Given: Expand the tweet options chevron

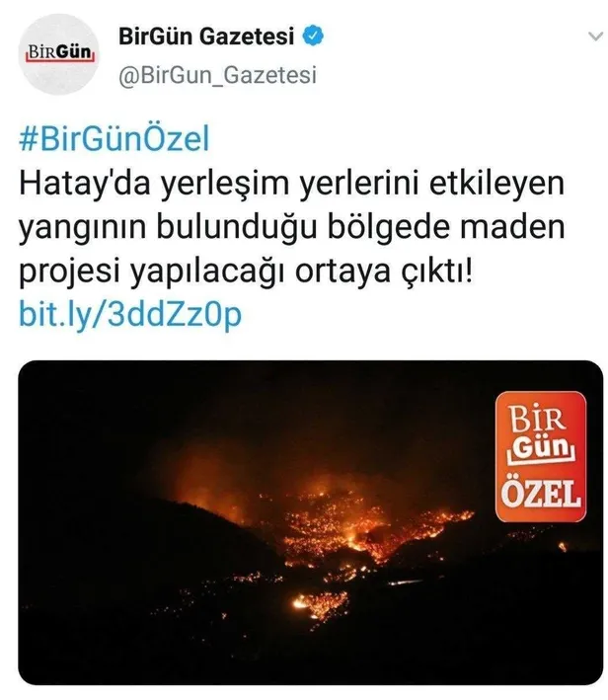Looking at the screenshot, I should [x=595, y=37].
